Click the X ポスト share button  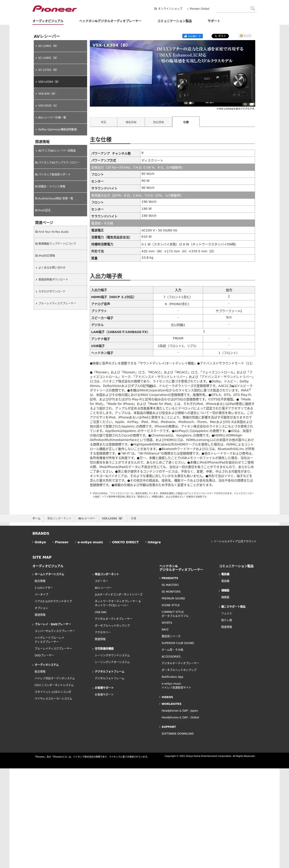[x=220, y=36]
